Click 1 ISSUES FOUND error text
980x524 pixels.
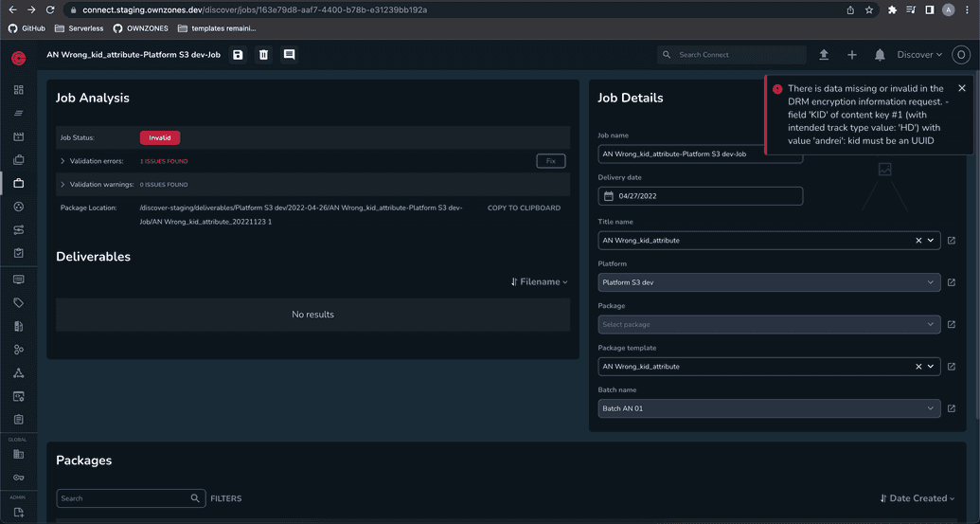(x=164, y=161)
